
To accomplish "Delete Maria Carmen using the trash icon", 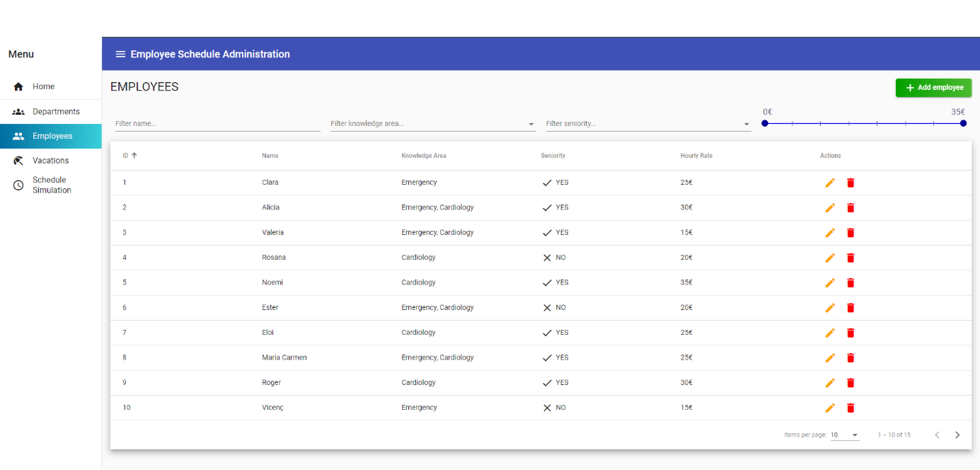I will 851,357.
